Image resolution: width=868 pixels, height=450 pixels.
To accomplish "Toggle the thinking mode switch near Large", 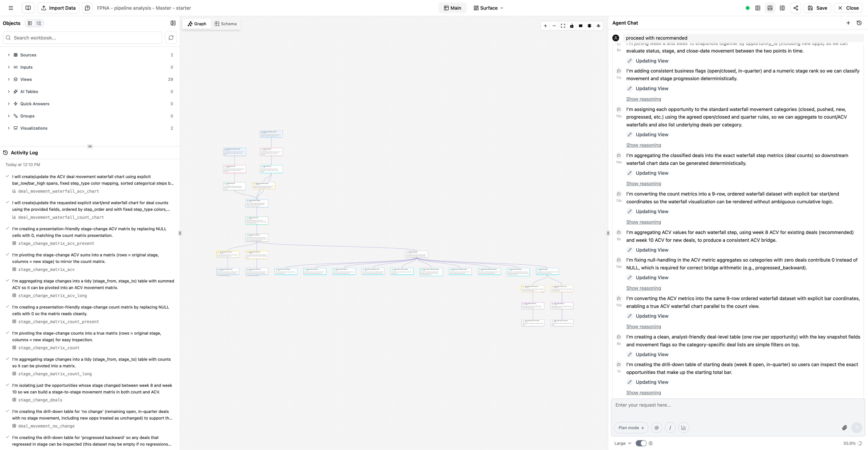I will 641,443.
